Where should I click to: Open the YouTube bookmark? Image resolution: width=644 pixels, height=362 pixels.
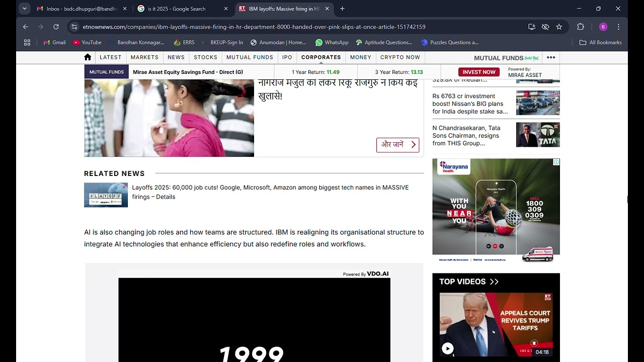87,42
